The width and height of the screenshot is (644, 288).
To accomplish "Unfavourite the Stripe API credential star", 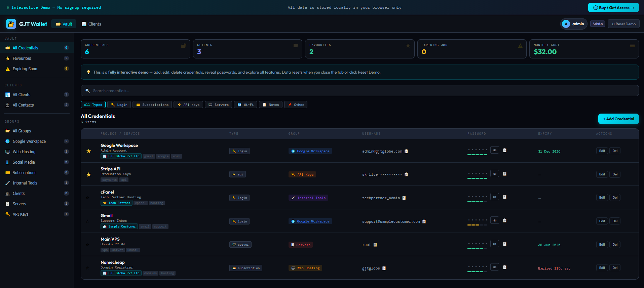I will [89, 174].
